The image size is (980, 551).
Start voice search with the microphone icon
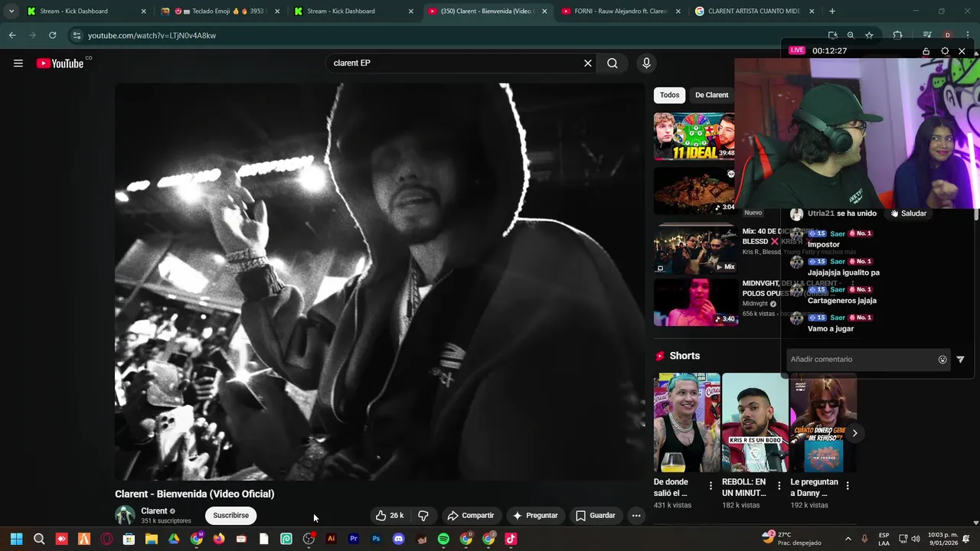(646, 64)
